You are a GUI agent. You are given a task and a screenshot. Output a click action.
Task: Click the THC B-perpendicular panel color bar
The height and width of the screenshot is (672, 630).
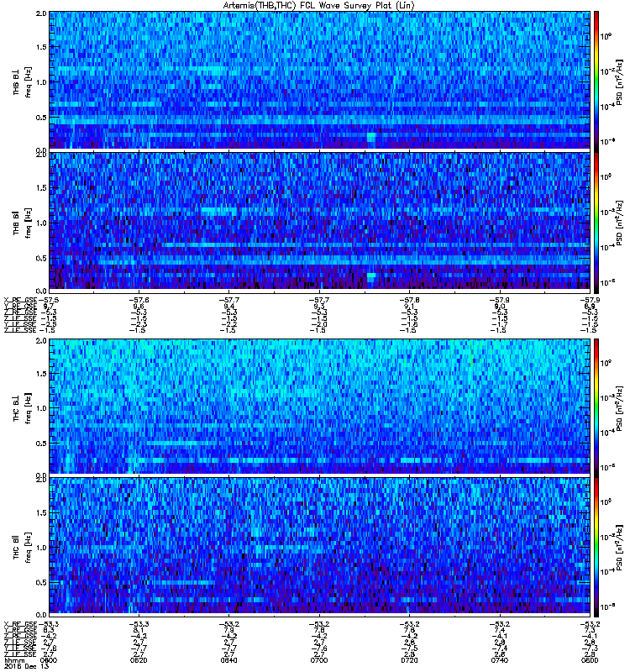(596, 407)
